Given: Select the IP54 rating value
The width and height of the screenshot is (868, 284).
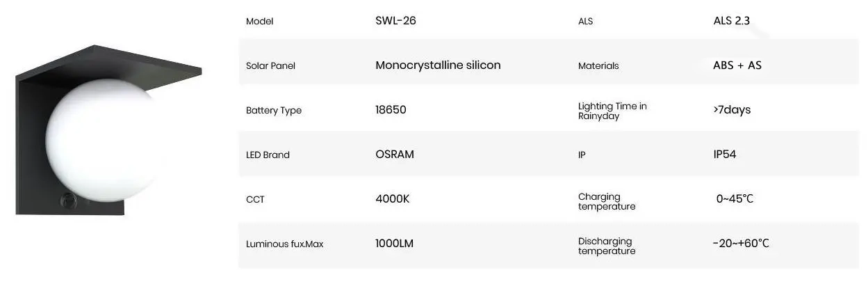Looking at the screenshot, I should (x=725, y=155).
